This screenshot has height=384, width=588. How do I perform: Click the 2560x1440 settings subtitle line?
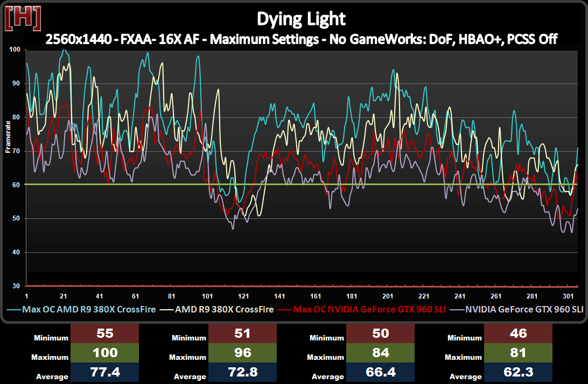coord(302,39)
